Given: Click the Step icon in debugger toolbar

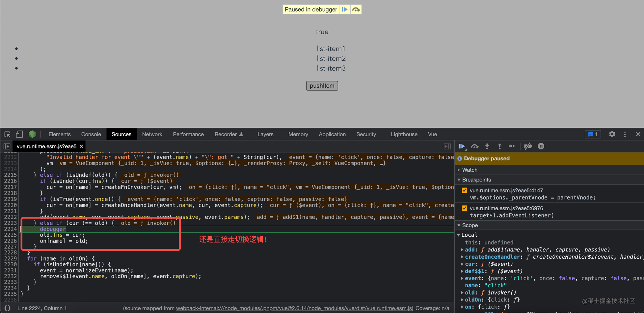Looking at the screenshot, I should [x=512, y=146].
